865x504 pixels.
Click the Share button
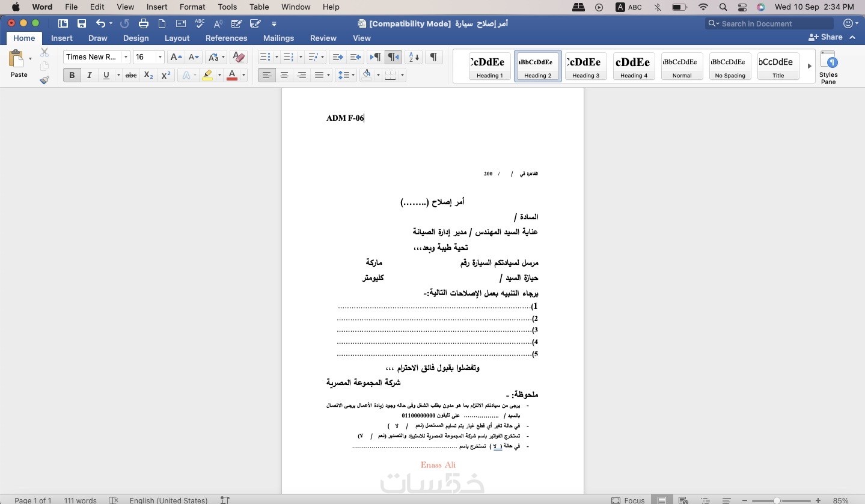tap(826, 37)
